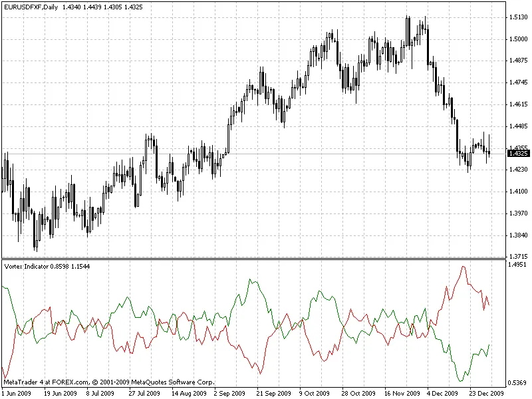
Task: Click the MetaTrader 4 at FOREX.com copyright text
Action: click(x=109, y=382)
